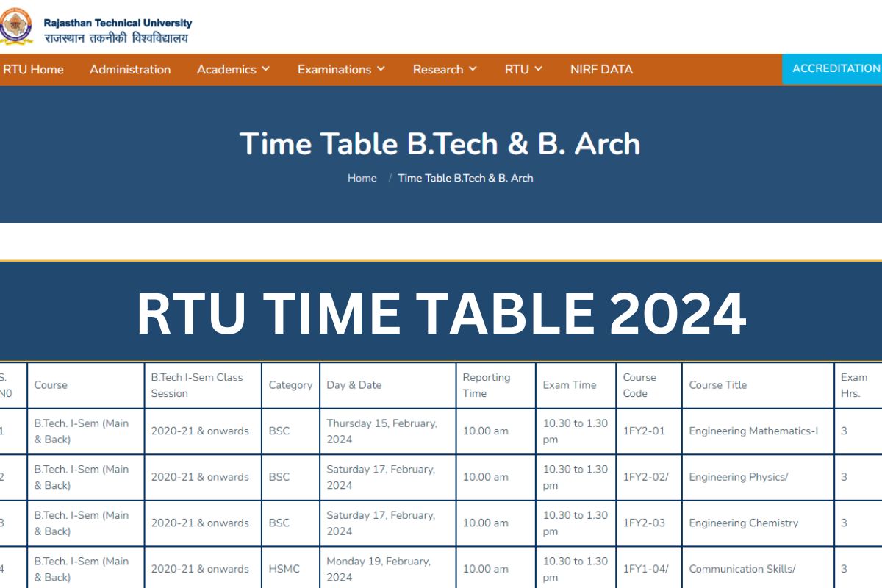The height and width of the screenshot is (588, 882).
Task: Click the Engineering Physics/ course title
Action: point(739,477)
